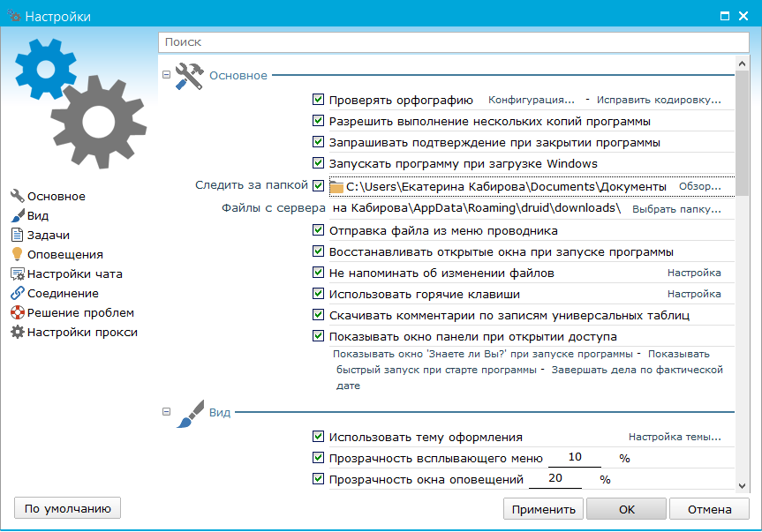Collapse the Основное section
This screenshot has width=762, height=532.
tap(167, 76)
